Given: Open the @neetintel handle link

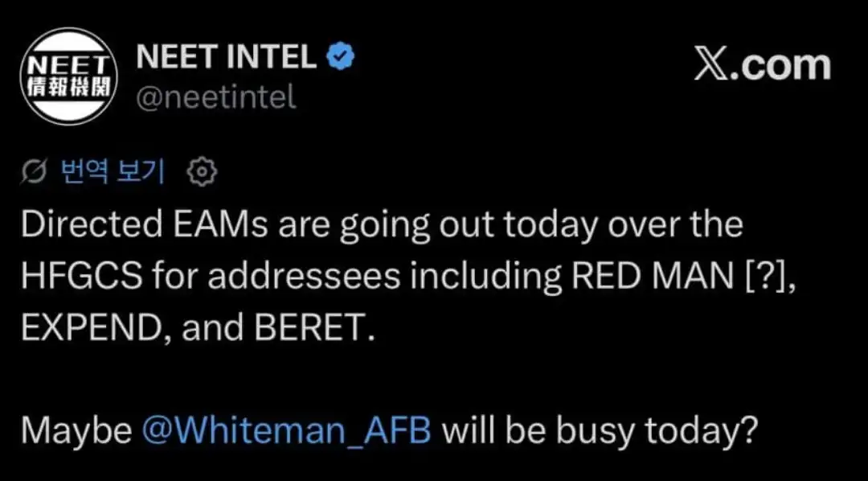Looking at the screenshot, I should click(217, 97).
